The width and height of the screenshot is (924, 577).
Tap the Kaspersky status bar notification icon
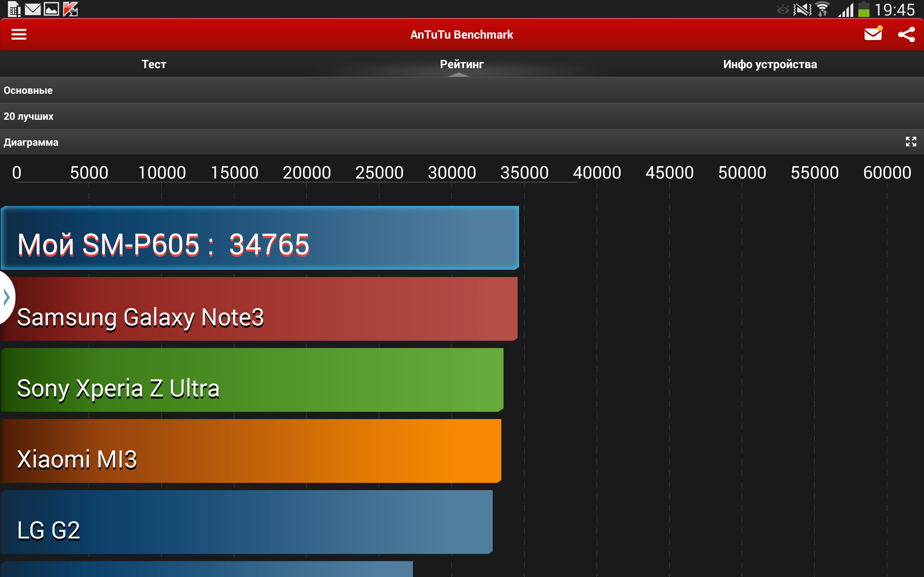(x=70, y=9)
